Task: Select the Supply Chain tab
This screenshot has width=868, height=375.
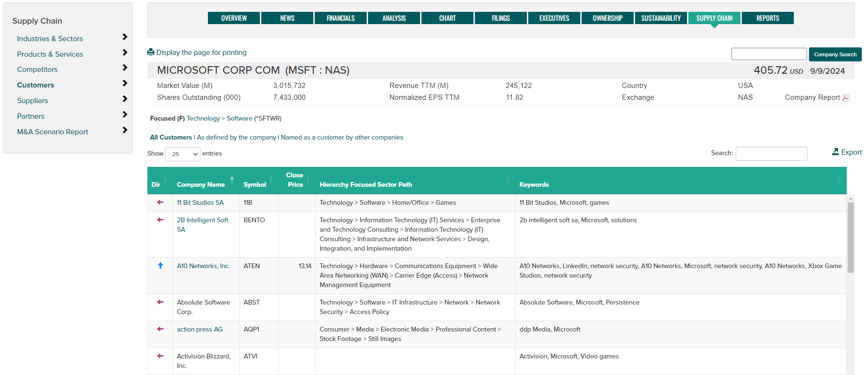Action: click(x=714, y=18)
